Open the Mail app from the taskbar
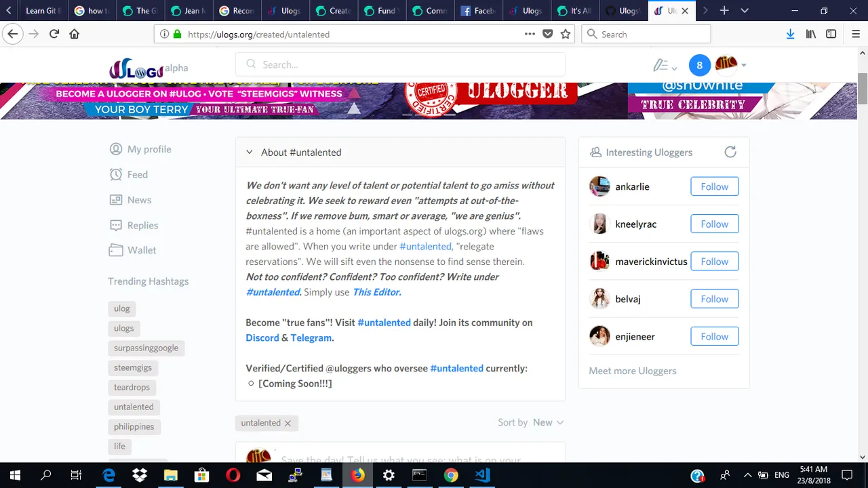 (264, 475)
